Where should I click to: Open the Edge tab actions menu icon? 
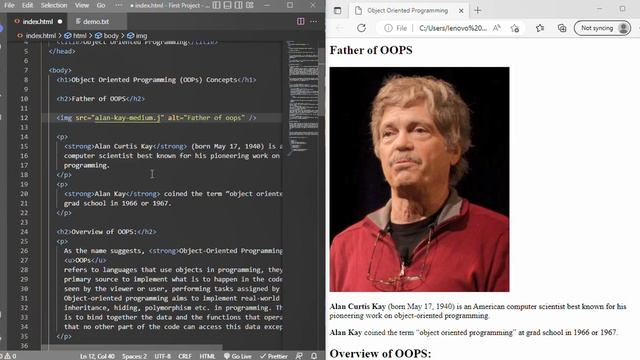[x=338, y=11]
